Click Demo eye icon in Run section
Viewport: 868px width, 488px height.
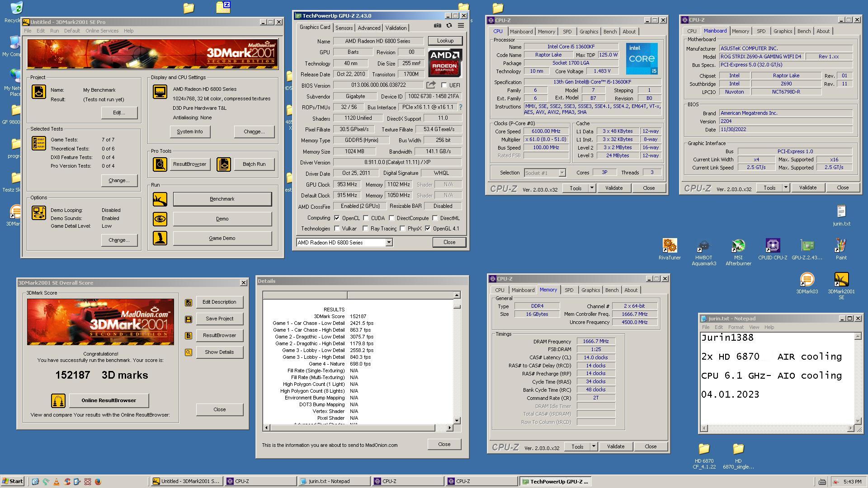click(160, 219)
